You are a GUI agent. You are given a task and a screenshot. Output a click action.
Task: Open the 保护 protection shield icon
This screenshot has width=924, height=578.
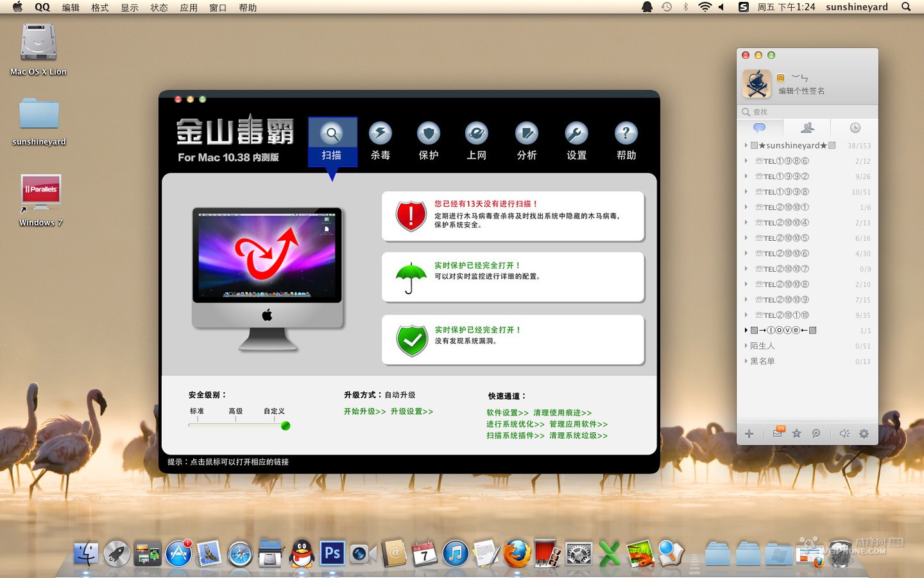pyautogui.click(x=429, y=134)
